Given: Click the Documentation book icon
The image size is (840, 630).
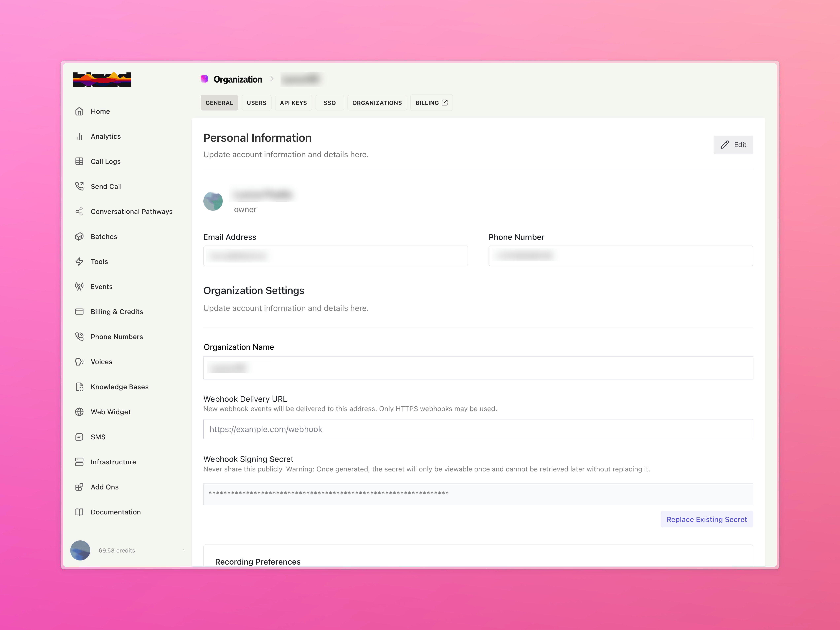Looking at the screenshot, I should 79,512.
